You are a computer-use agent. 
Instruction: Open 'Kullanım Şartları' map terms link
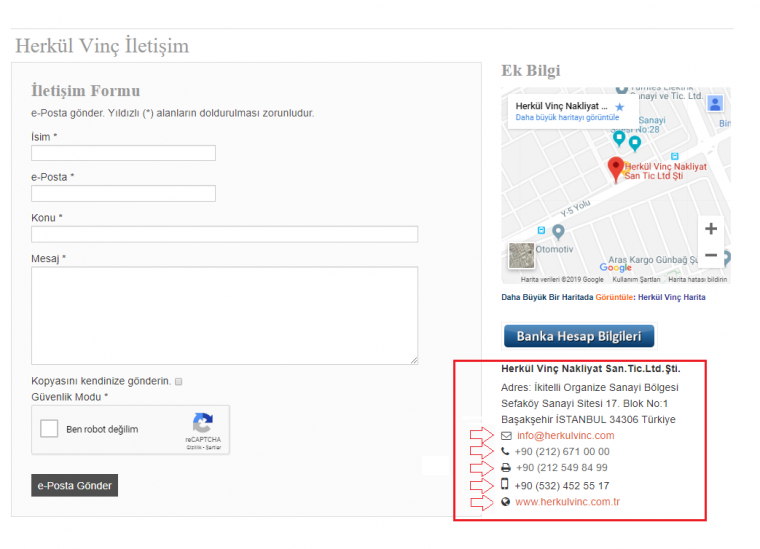click(x=636, y=280)
